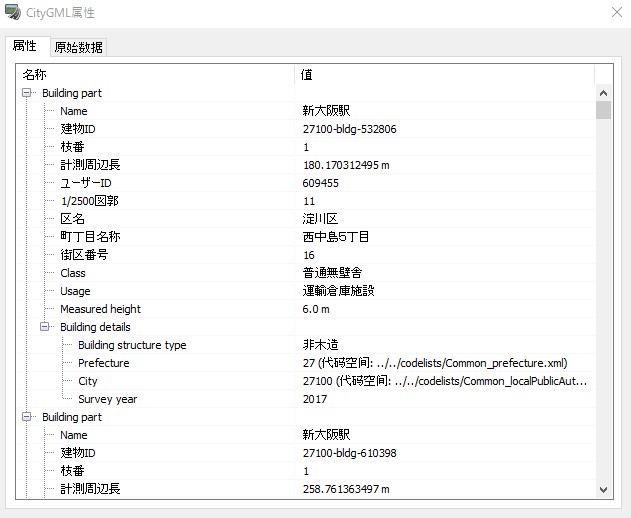Select the Class row
This screenshot has width=631, height=518.
[x=306, y=273]
